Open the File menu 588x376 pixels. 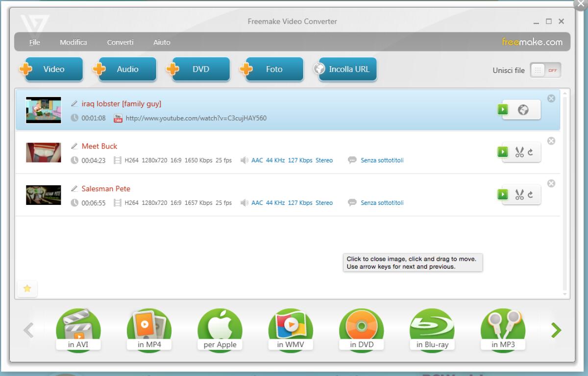(x=34, y=42)
